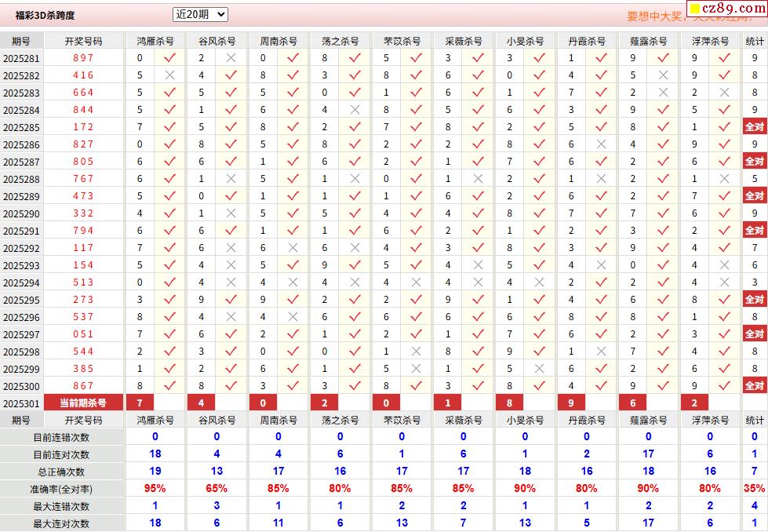This screenshot has height=532, width=768.
Task: Click red kill number 9 under 丹霞杀号, row 2025301
Action: pos(571,403)
